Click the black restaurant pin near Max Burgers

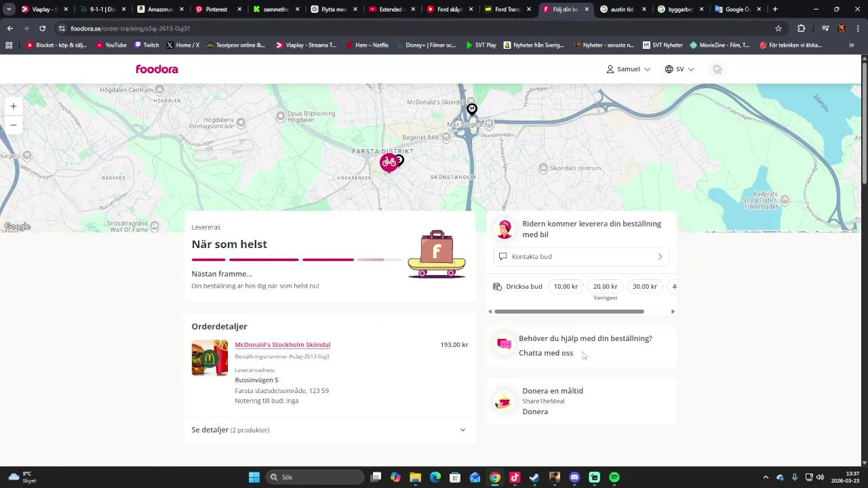[472, 108]
